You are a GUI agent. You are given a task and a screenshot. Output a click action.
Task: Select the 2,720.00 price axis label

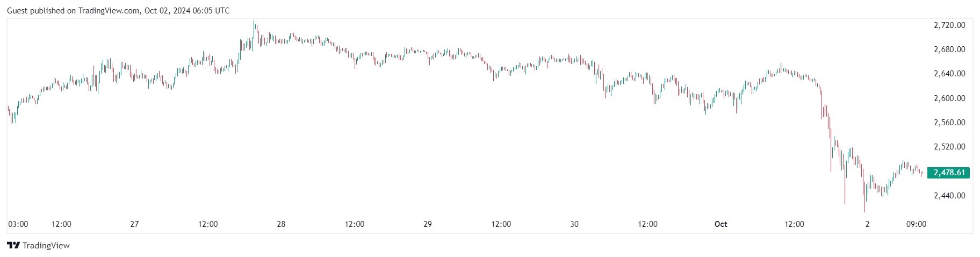(949, 25)
